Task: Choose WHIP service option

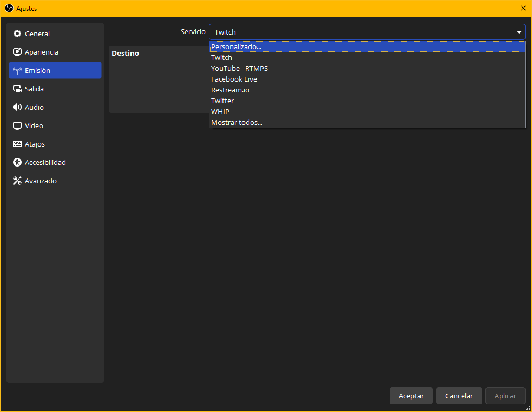Action: tap(367, 111)
